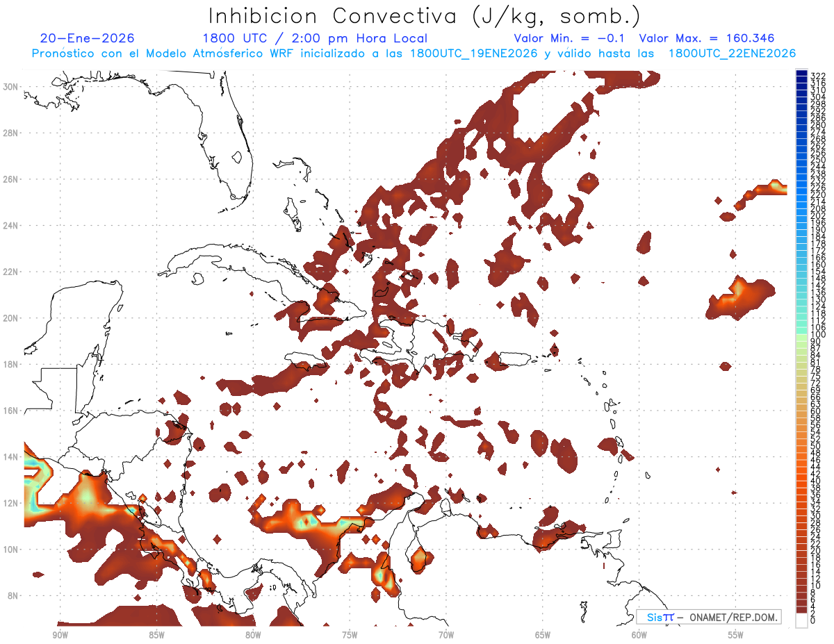Click the "0" value on the color scale
Screen dimensions: 834x644
coord(813,621)
